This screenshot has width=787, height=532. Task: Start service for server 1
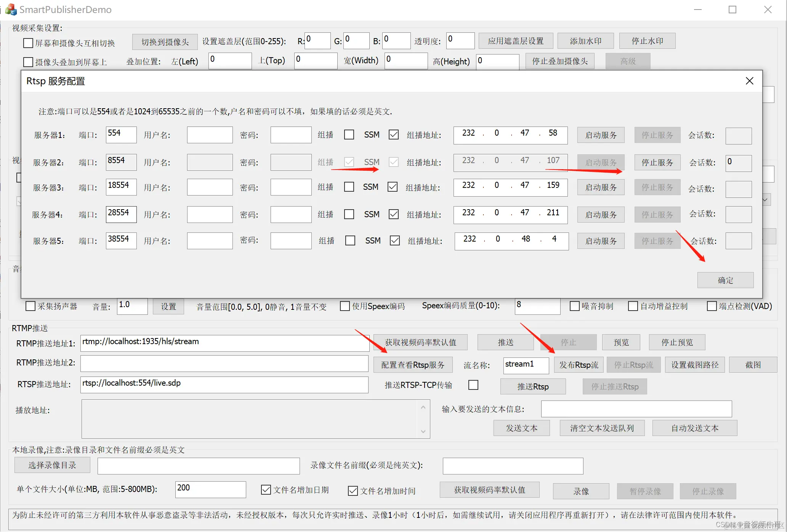click(x=601, y=135)
